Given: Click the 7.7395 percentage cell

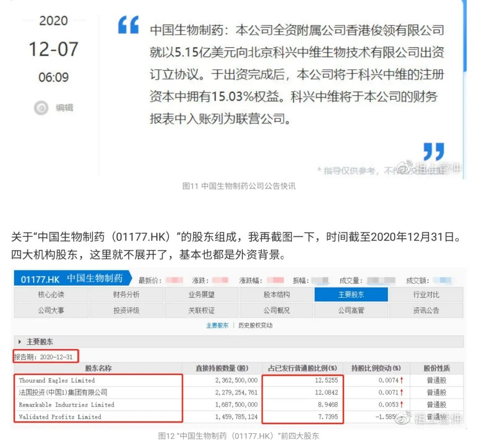Looking at the screenshot, I should coord(328,417).
